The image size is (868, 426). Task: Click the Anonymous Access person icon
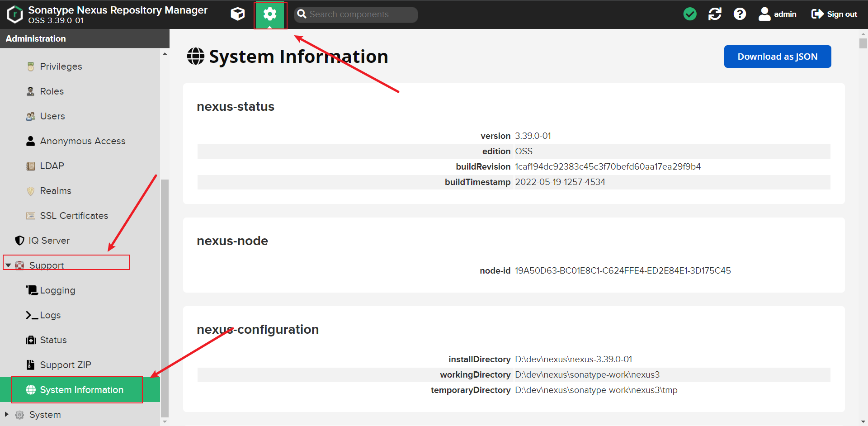pyautogui.click(x=31, y=141)
